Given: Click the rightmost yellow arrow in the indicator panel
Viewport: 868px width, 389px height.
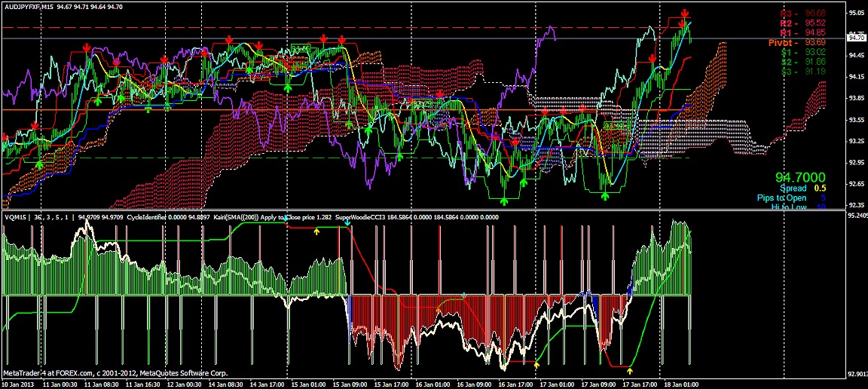Looking at the screenshot, I should point(631,370).
